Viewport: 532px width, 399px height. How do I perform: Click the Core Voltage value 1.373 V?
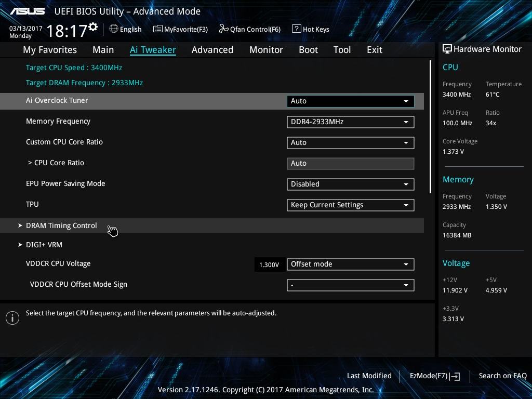tap(453, 152)
